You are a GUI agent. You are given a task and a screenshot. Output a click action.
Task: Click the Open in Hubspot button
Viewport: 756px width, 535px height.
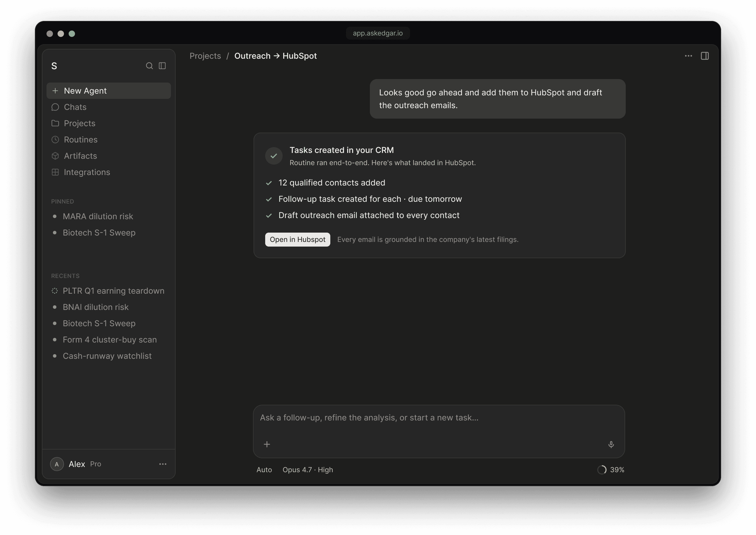297,240
